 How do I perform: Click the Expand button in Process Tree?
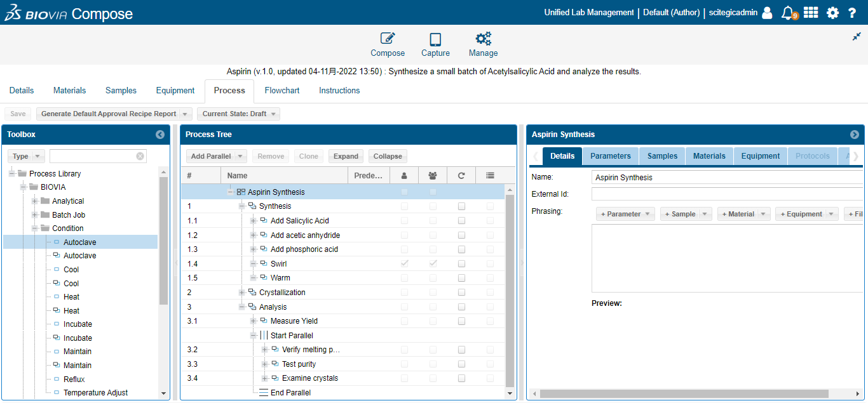(x=346, y=156)
